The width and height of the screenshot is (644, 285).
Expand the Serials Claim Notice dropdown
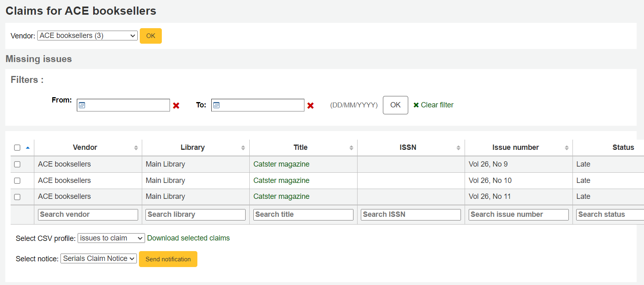98,258
